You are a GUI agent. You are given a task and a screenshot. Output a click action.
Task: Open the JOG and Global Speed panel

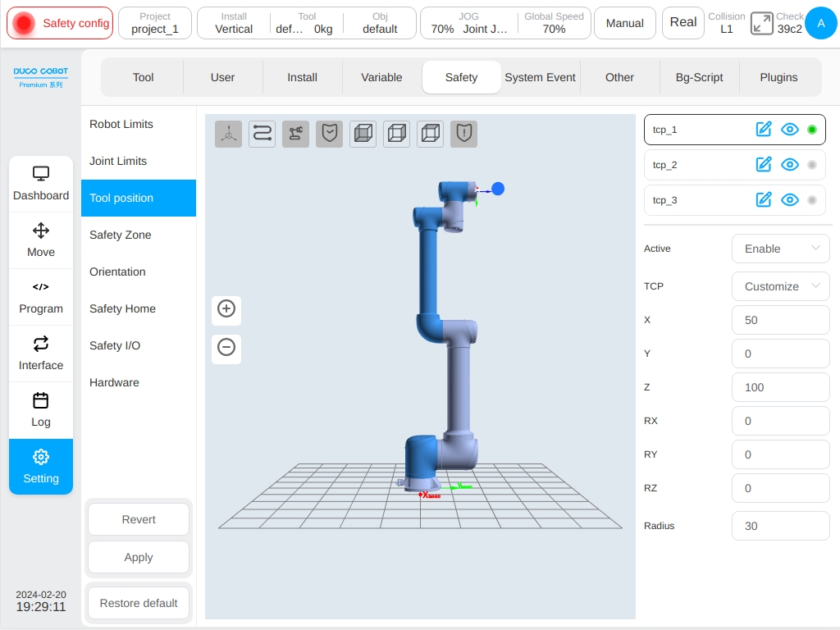505,23
